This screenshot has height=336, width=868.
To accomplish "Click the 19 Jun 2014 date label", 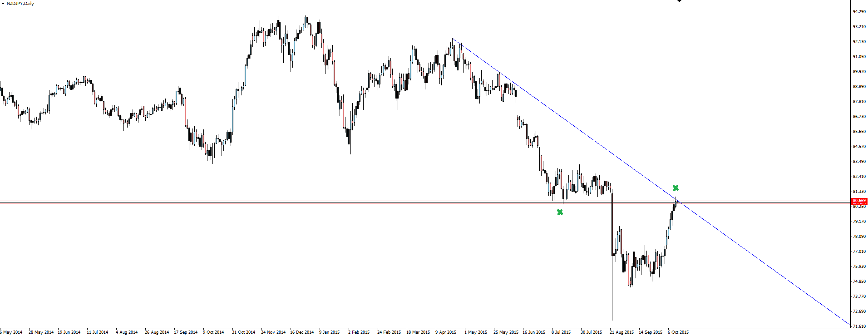I will (69, 332).
